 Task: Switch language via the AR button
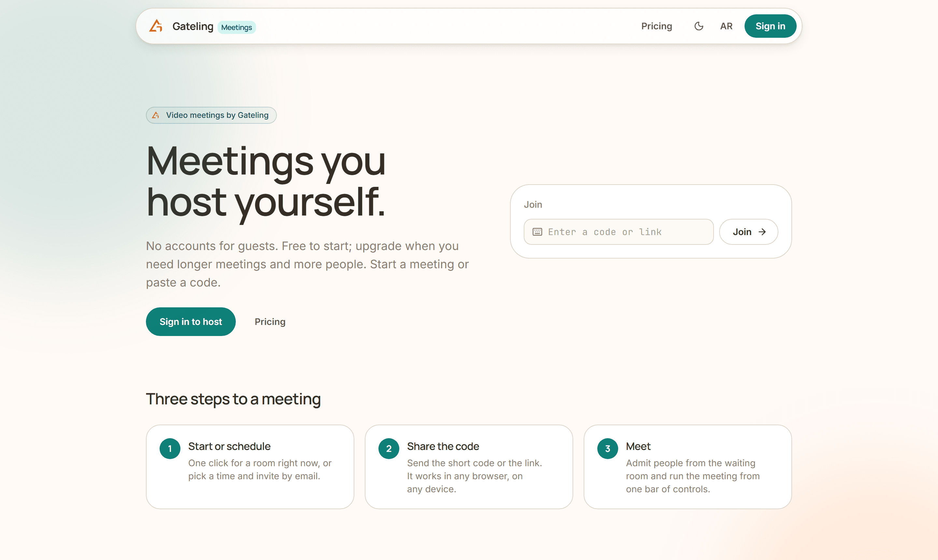(726, 26)
